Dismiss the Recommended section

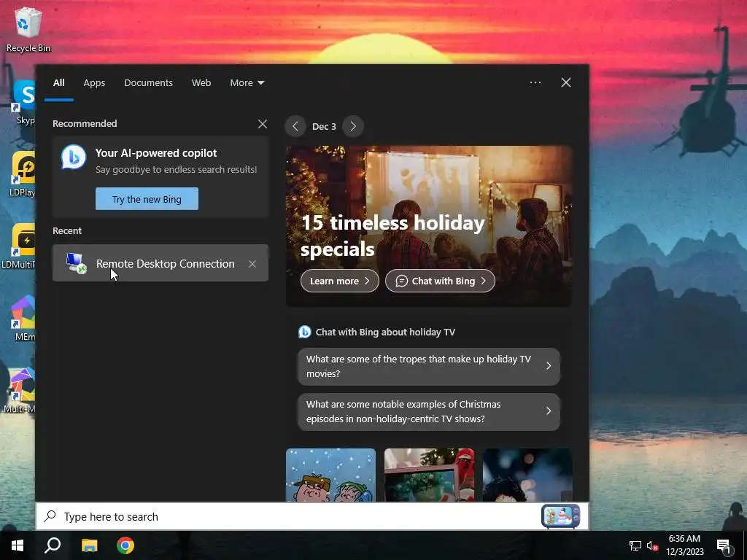[x=262, y=124]
